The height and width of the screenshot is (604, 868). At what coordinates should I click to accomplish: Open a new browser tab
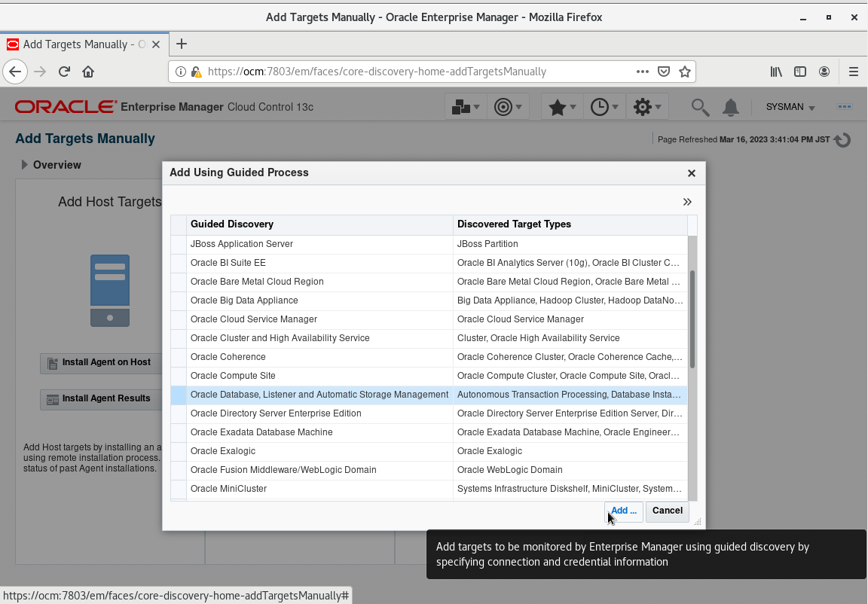[x=182, y=44]
